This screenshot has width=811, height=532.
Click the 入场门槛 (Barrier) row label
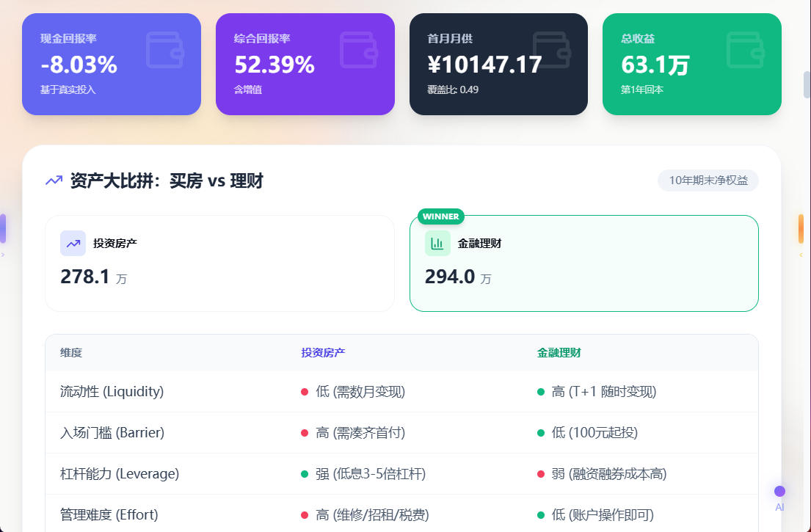coord(112,433)
